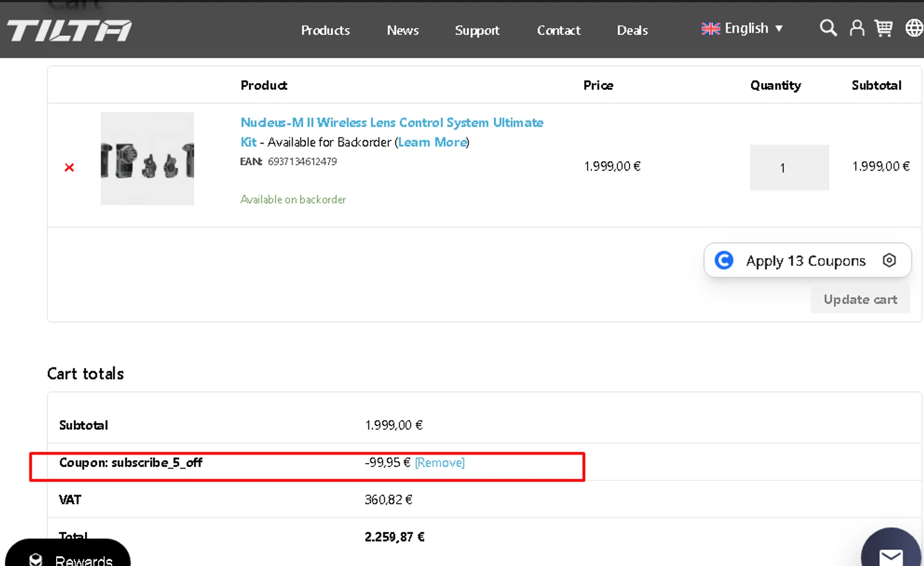Click the Learn More backorder link
Viewport: 924px width, 566px height.
tap(432, 142)
